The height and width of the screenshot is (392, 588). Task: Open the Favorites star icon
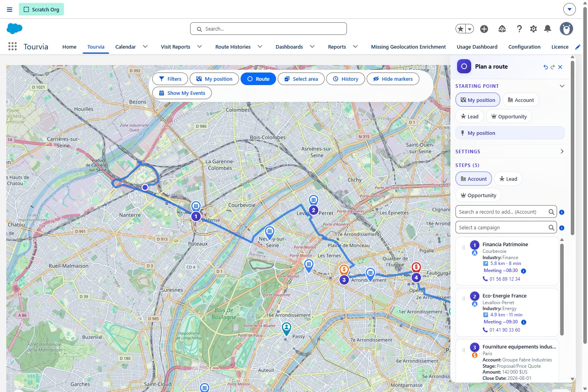click(x=461, y=29)
